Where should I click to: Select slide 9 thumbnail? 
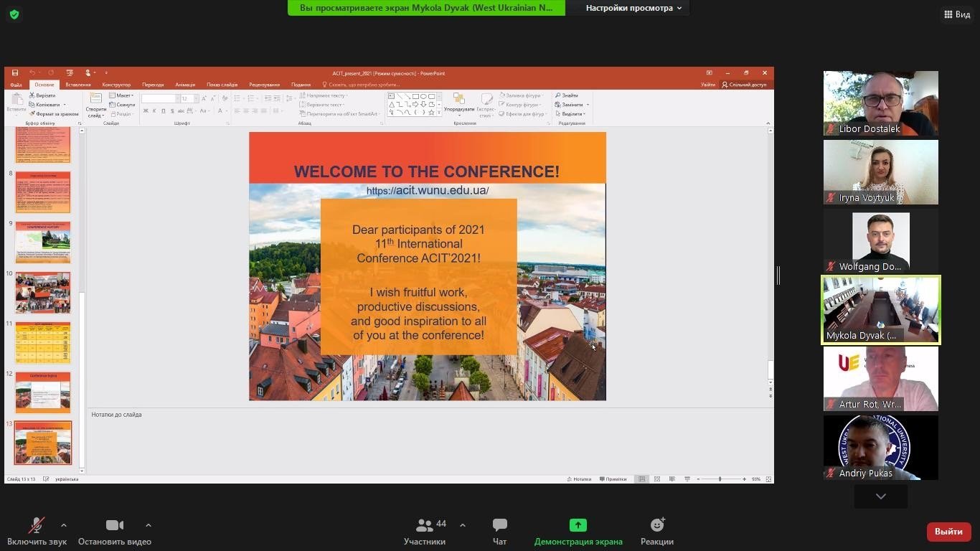43,242
